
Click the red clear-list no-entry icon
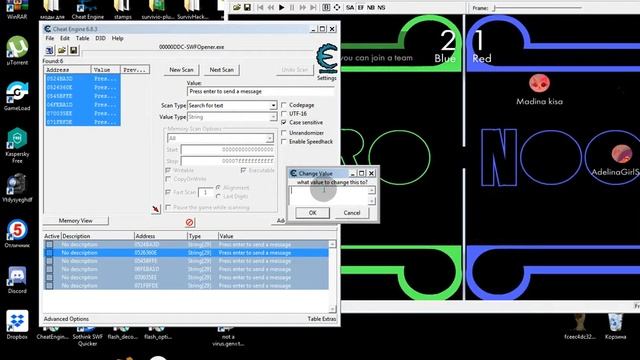click(189, 222)
